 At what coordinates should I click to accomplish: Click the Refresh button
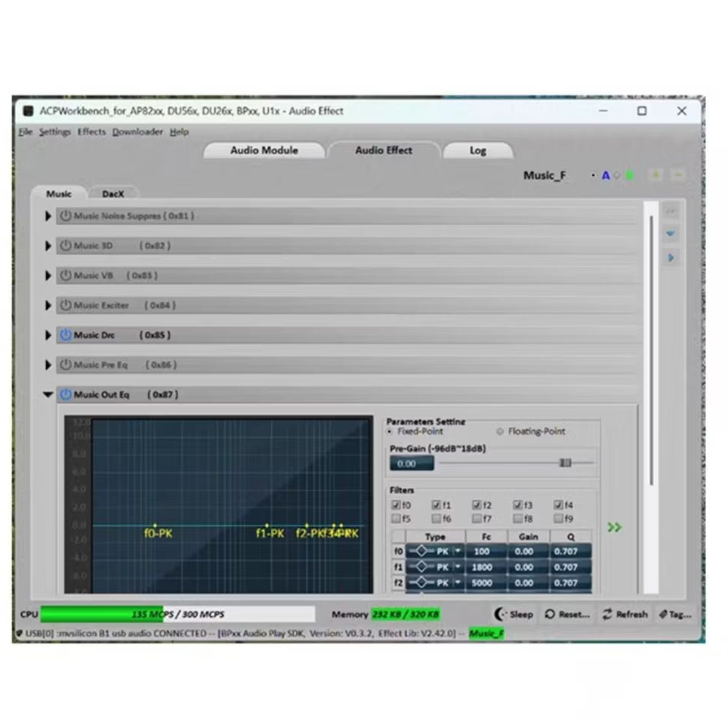(x=625, y=614)
